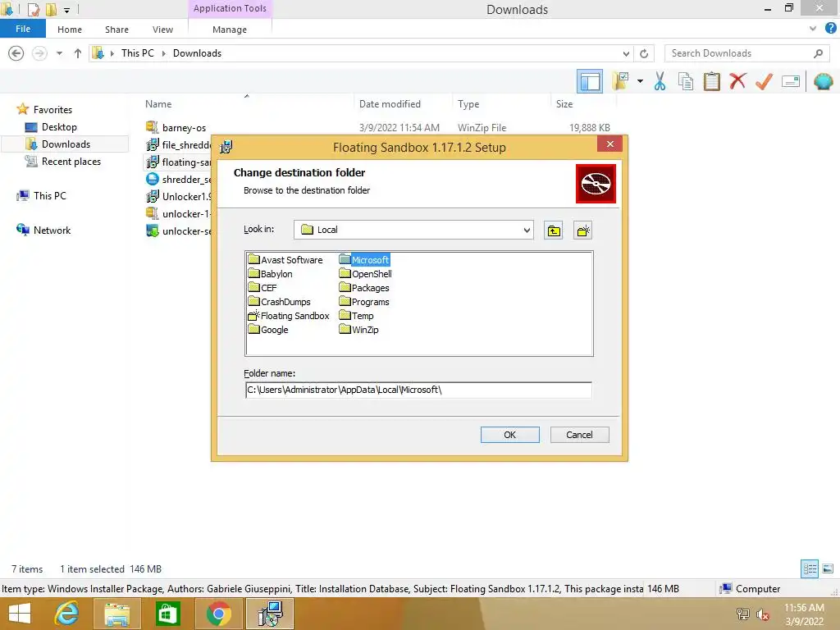Launch Internet Explorer from taskbar
This screenshot has height=630, width=840.
66,614
